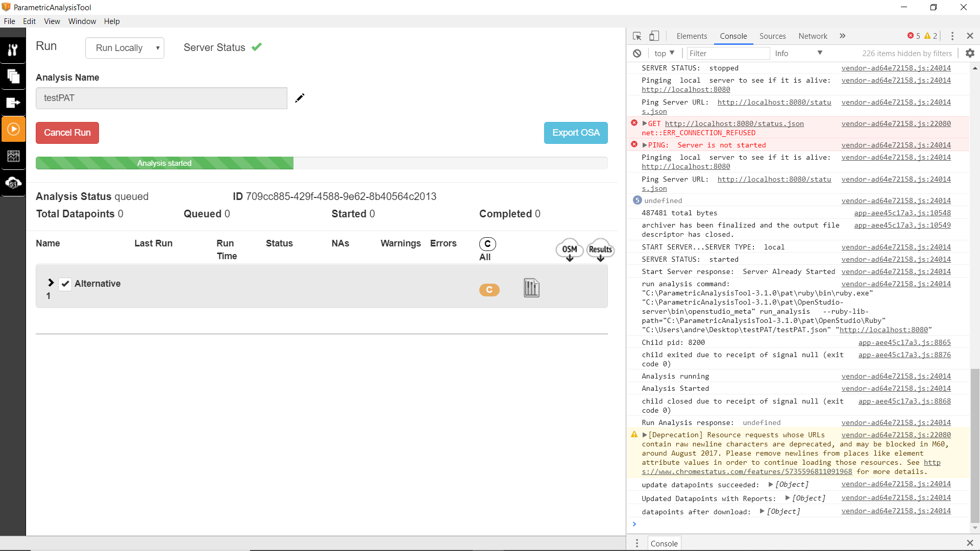
Task: Open the Run Locally dropdown
Action: point(125,47)
